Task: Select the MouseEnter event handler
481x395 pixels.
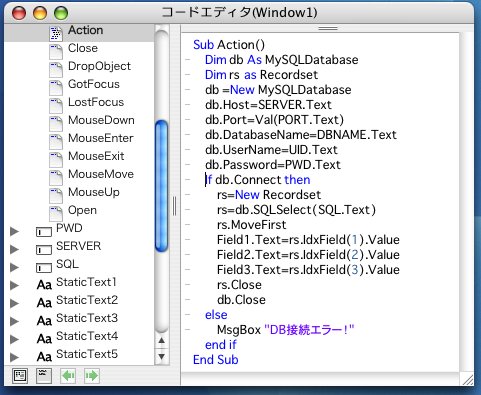Action: tap(101, 138)
